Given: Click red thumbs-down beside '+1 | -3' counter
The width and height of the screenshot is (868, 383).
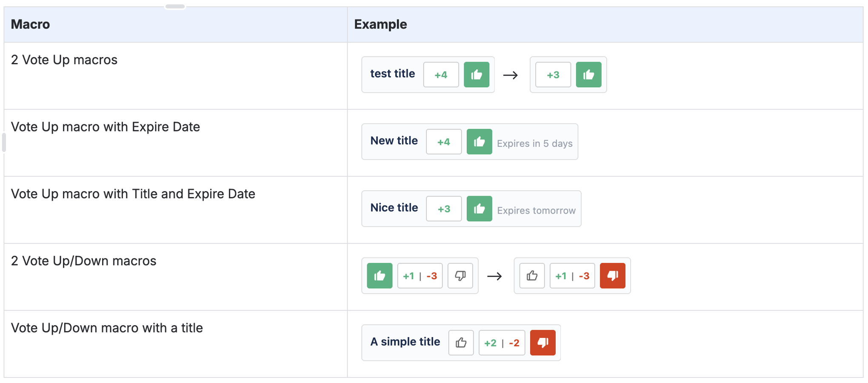Looking at the screenshot, I should [x=612, y=276].
